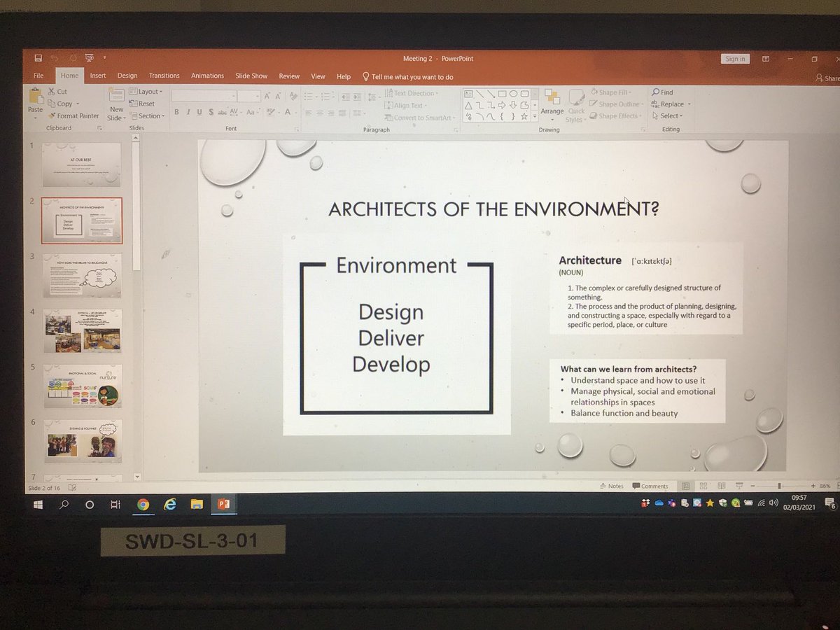840x630 pixels.
Task: Select slide 4 thumbnail
Action: pyautogui.click(x=82, y=330)
